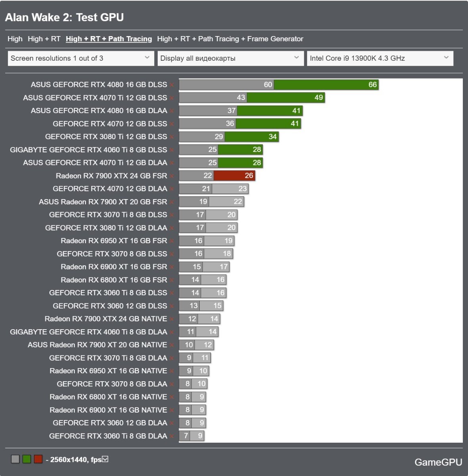Click x beside GEFORCE RTX 3070 8 GB DLAA
Screen dimensions: 468x476
click(x=172, y=384)
